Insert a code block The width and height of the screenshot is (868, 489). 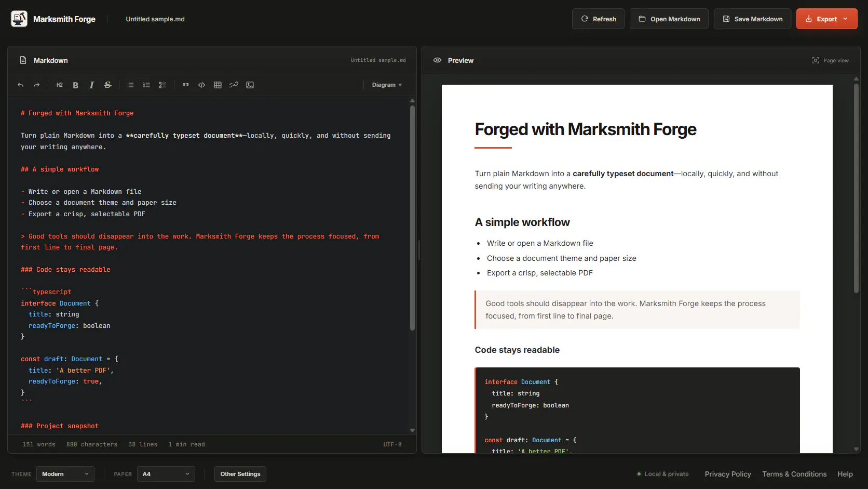202,85
